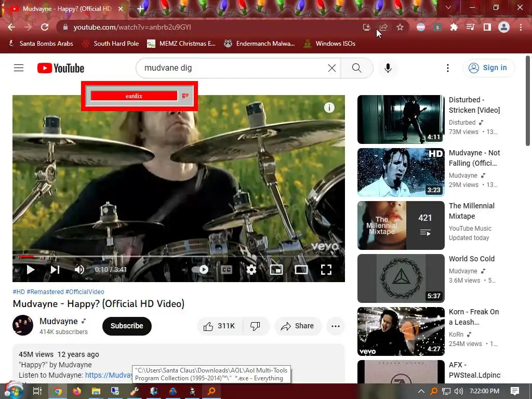Open the #Remastered hashtag link

pyautogui.click(x=45, y=292)
